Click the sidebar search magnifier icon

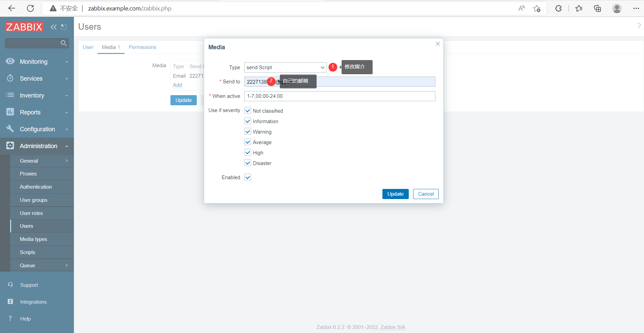click(x=63, y=43)
